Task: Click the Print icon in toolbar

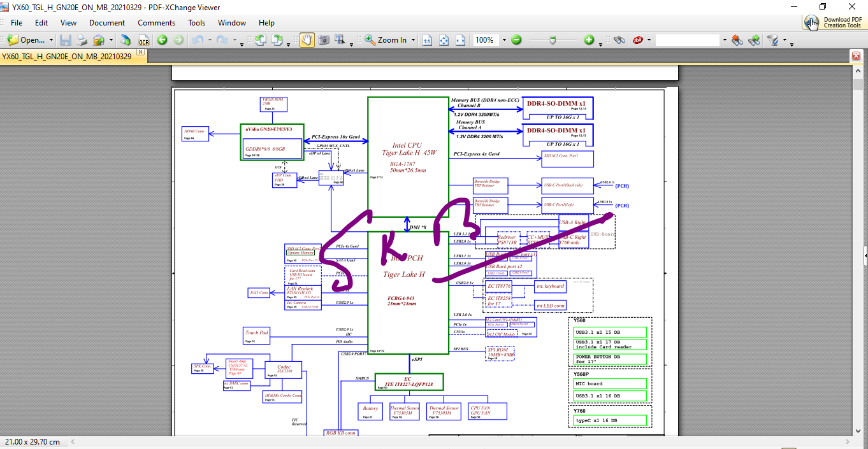Action: click(82, 39)
